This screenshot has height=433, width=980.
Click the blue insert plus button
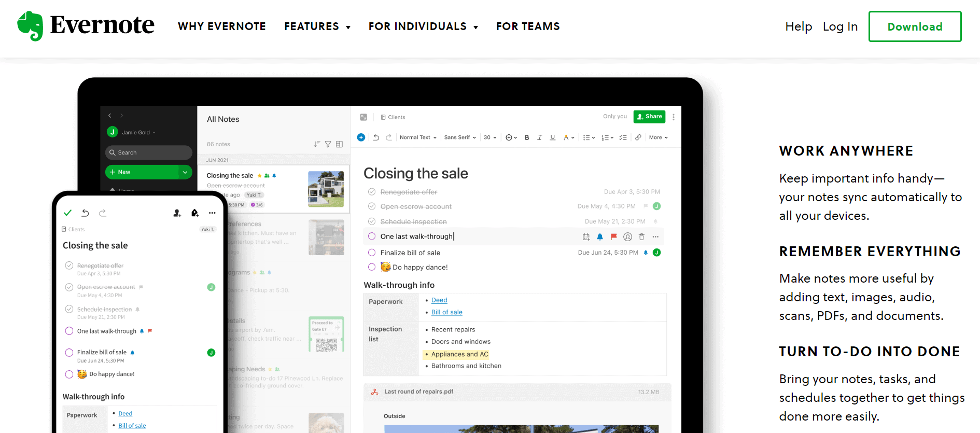point(361,137)
